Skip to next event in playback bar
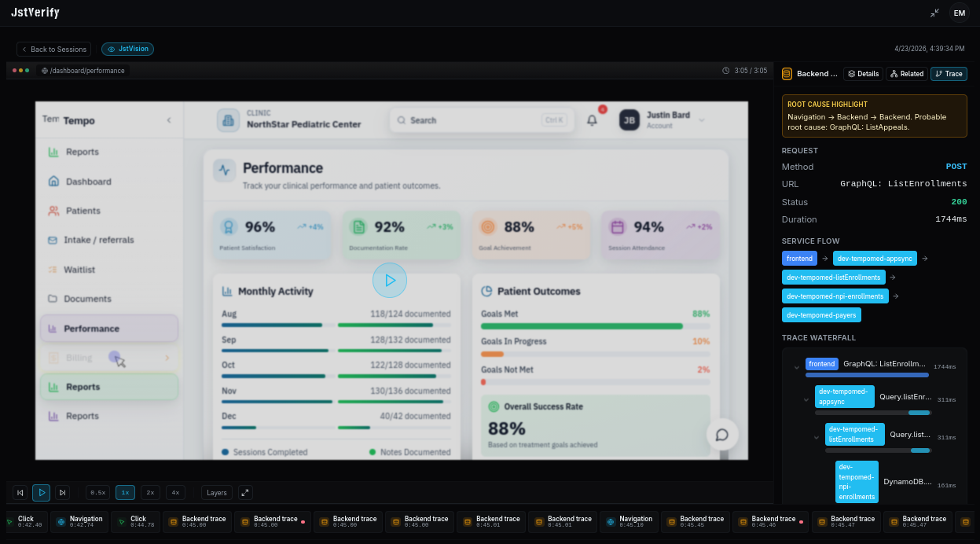The width and height of the screenshot is (980, 544). click(x=62, y=493)
